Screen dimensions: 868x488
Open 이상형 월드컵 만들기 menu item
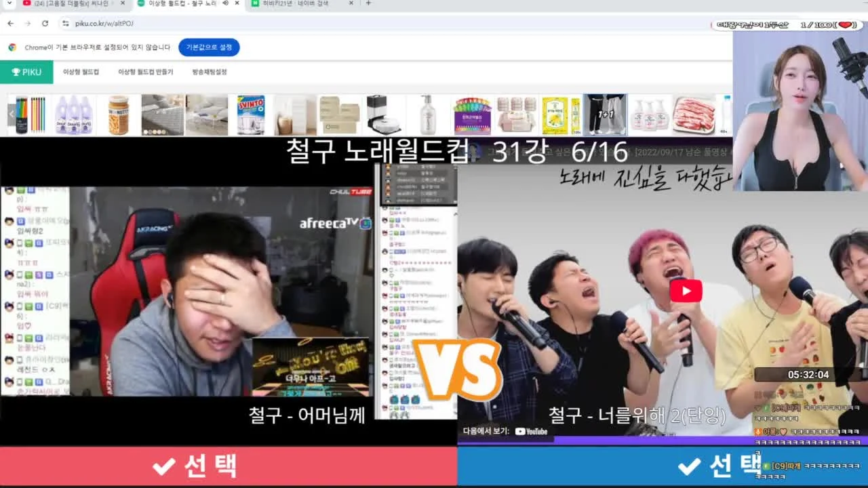click(x=145, y=72)
